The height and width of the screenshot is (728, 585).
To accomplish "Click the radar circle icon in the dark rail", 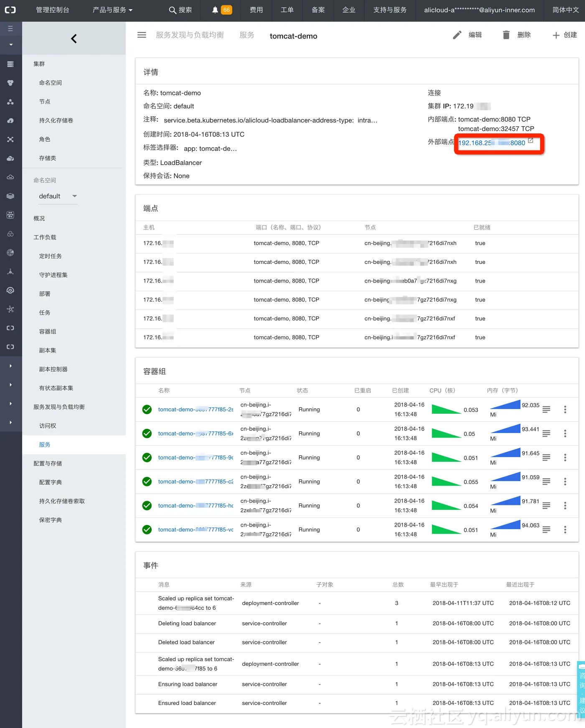I will point(10,252).
